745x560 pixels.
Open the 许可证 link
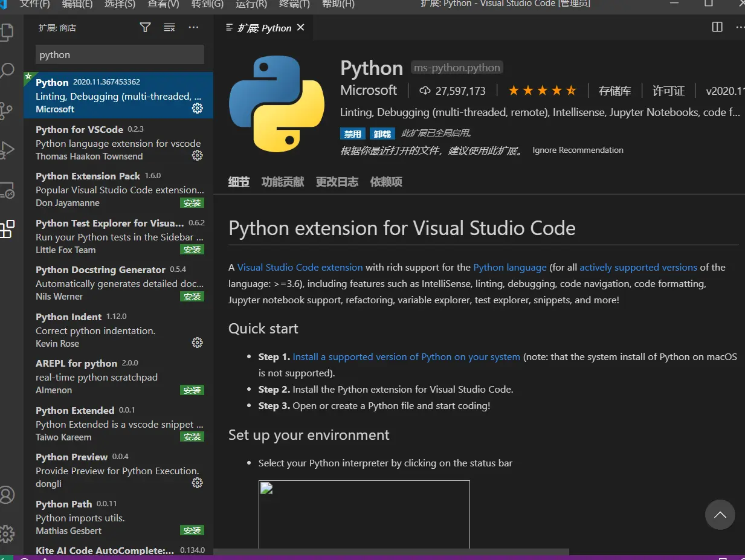pos(668,91)
